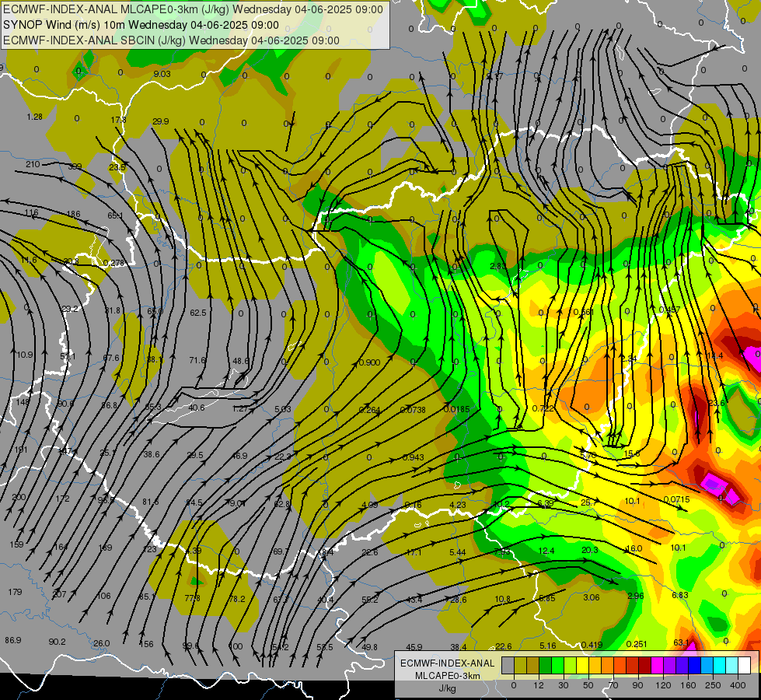The width and height of the screenshot is (761, 700).
Task: Click the legend tick label 70
Action: coord(613,685)
